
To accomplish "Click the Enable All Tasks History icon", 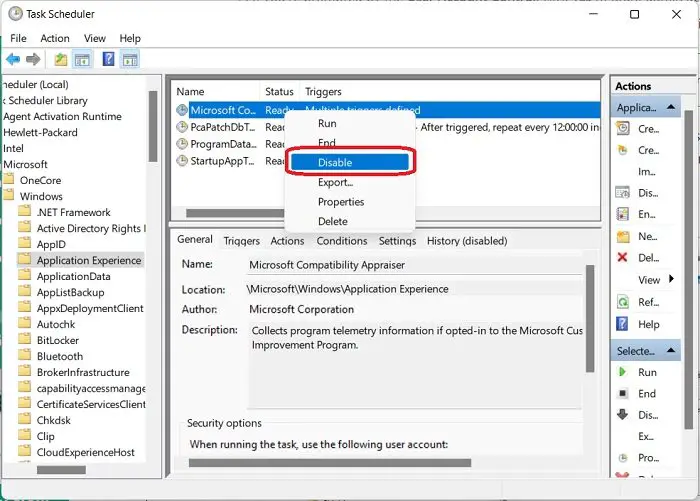I will (x=623, y=214).
